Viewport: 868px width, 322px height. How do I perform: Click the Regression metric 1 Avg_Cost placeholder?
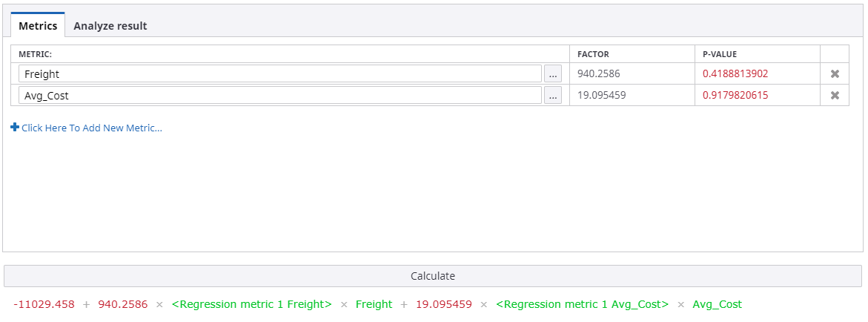pyautogui.click(x=582, y=304)
